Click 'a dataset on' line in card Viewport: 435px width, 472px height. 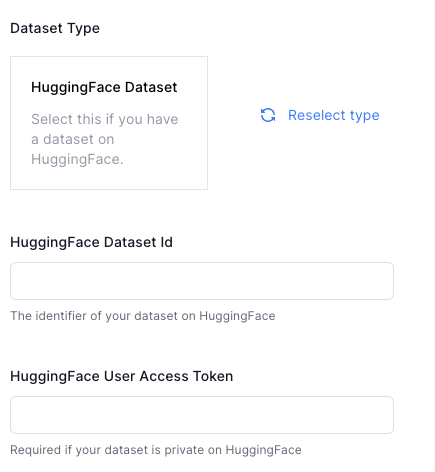click(x=73, y=139)
